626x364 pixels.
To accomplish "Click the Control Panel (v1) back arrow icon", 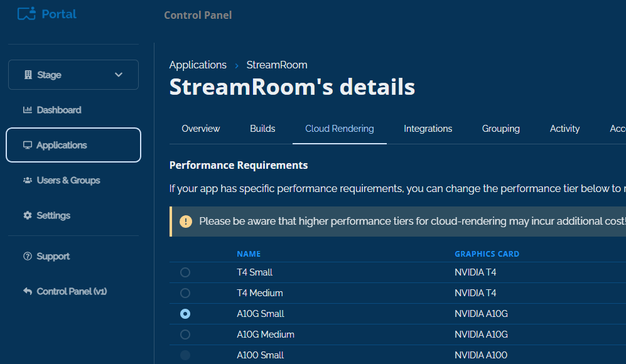I will 27,291.
